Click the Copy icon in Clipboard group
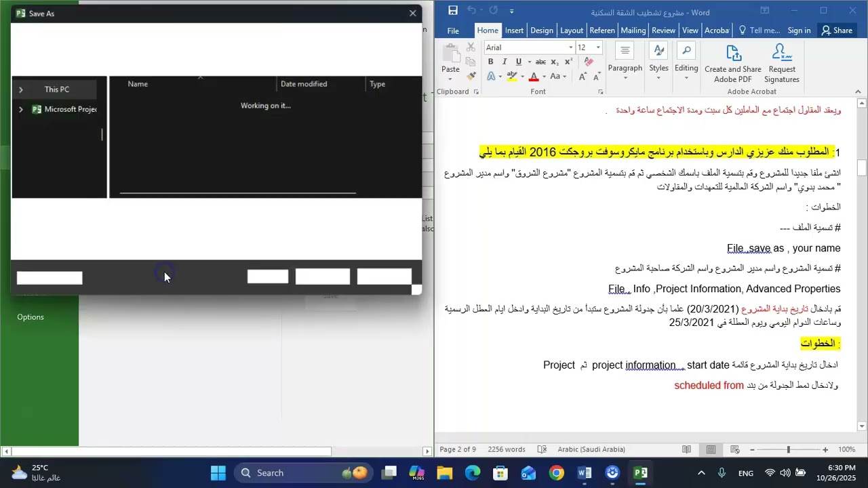868x488 pixels. tap(471, 61)
